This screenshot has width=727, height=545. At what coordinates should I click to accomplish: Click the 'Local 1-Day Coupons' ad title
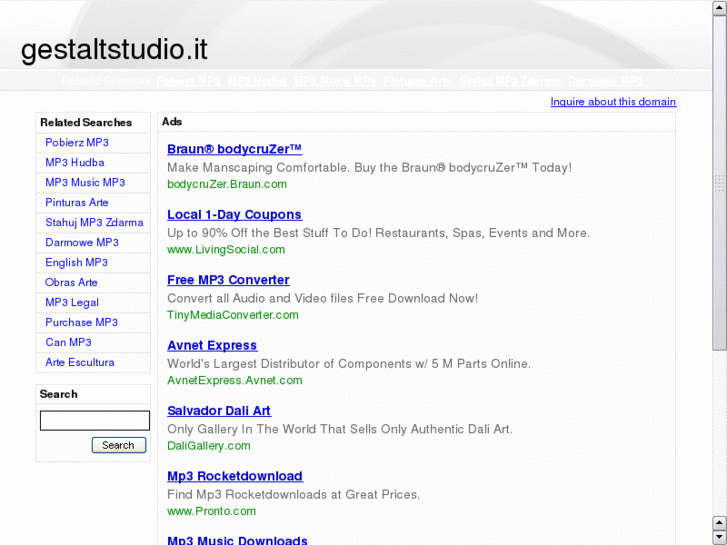pyautogui.click(x=234, y=215)
